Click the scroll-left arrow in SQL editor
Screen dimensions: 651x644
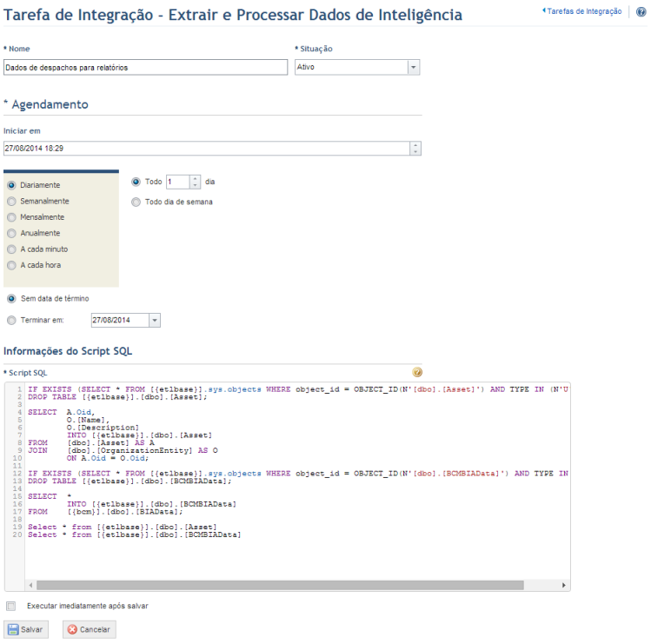coord(30,585)
